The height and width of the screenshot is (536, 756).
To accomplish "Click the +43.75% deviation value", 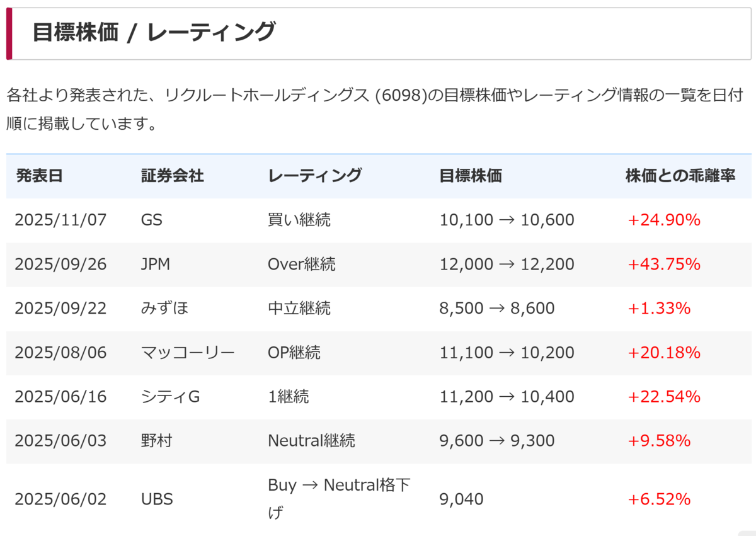I will 664,264.
